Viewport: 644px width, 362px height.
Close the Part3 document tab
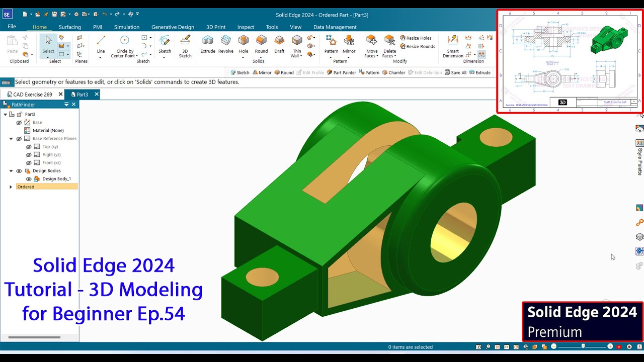pyautogui.click(x=97, y=94)
